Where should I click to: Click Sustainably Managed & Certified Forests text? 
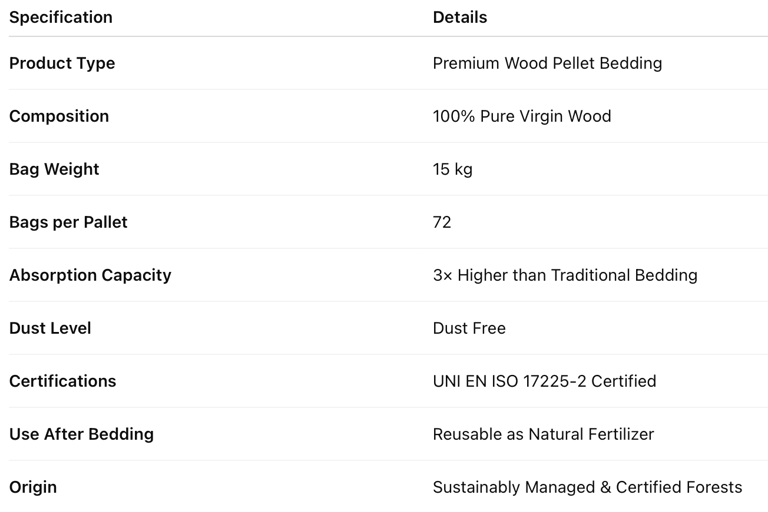(x=587, y=487)
